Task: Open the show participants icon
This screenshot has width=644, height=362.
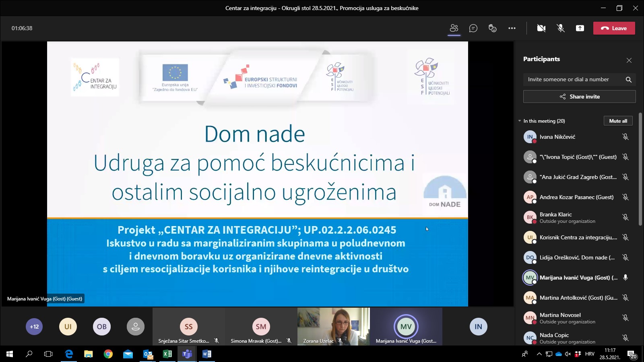Action: (454, 28)
